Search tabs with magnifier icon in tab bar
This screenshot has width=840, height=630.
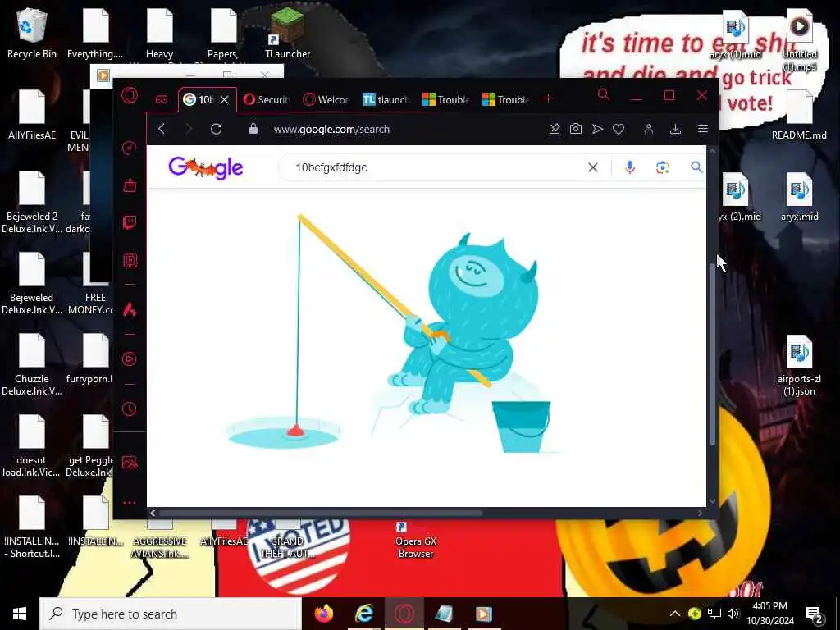point(604,95)
